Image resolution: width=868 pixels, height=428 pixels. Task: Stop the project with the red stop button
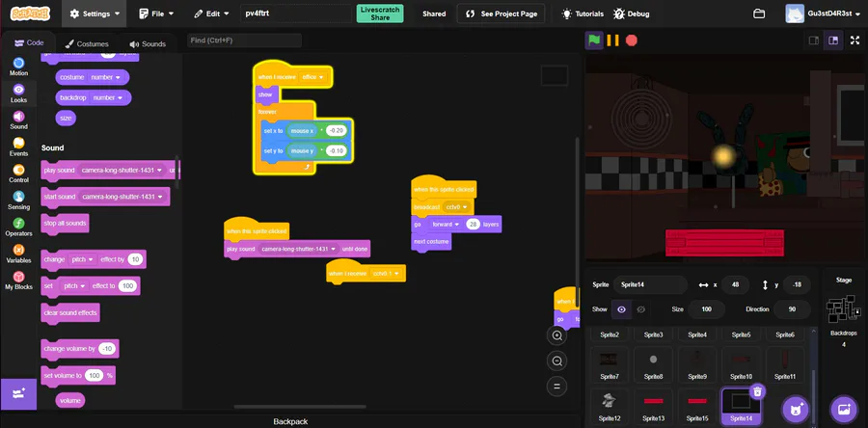click(x=631, y=40)
